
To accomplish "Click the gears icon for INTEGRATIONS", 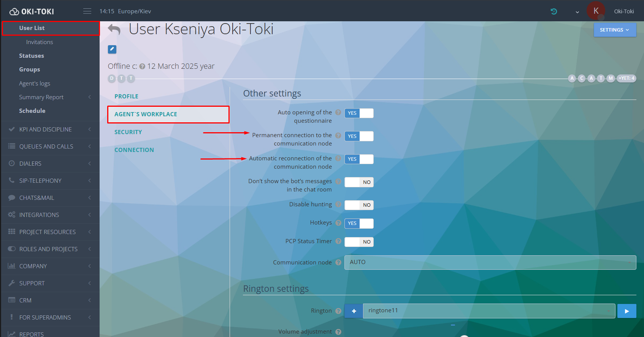I will pos(12,215).
